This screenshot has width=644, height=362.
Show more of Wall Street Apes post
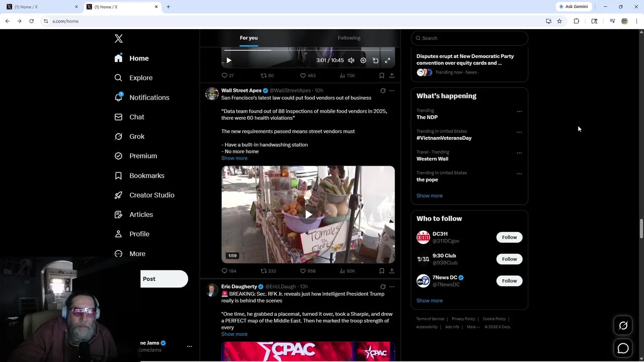(x=234, y=158)
